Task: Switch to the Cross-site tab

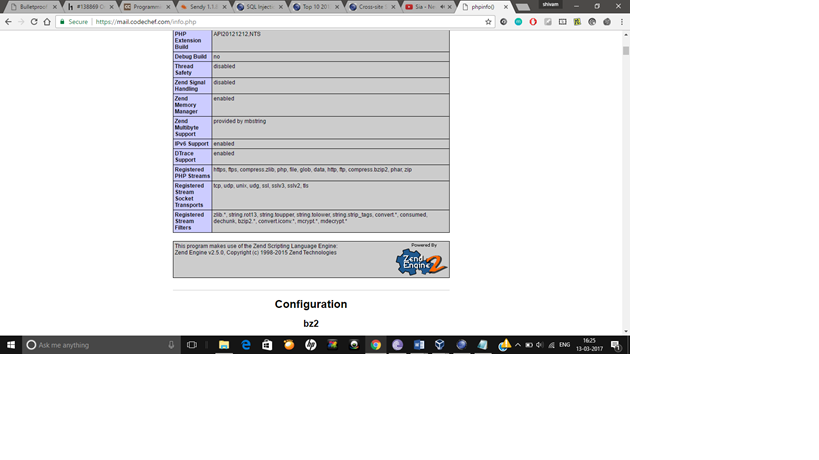Action: (372, 7)
